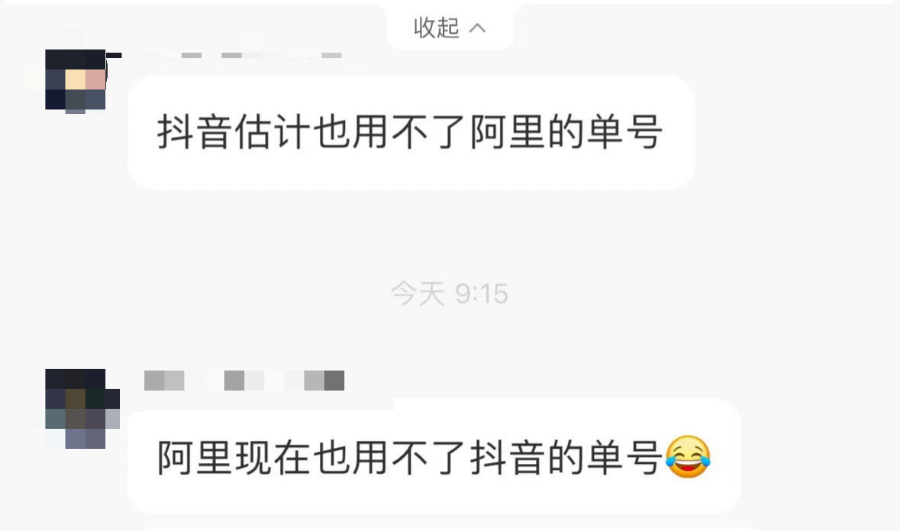
Task: Open the second sender's pixelated avatar
Action: [x=82, y=408]
